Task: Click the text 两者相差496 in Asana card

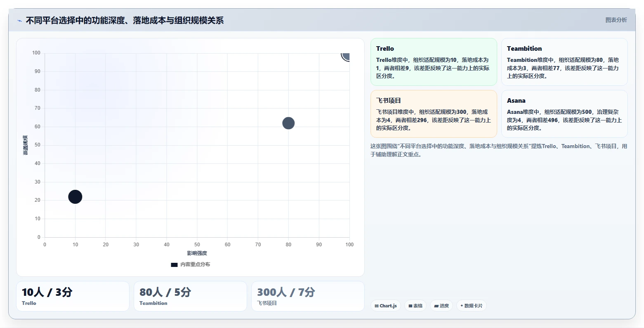Action: (x=542, y=120)
